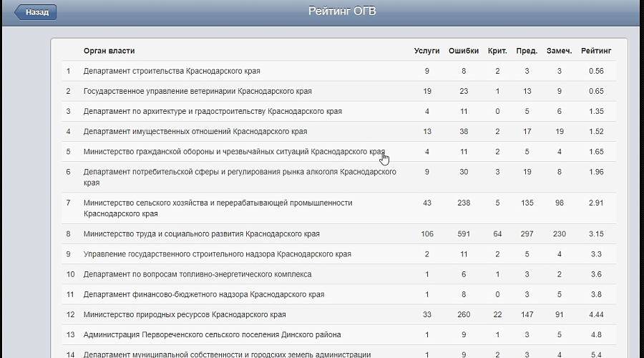Click rating value 3.3
The height and width of the screenshot is (358, 644).
tap(596, 254)
